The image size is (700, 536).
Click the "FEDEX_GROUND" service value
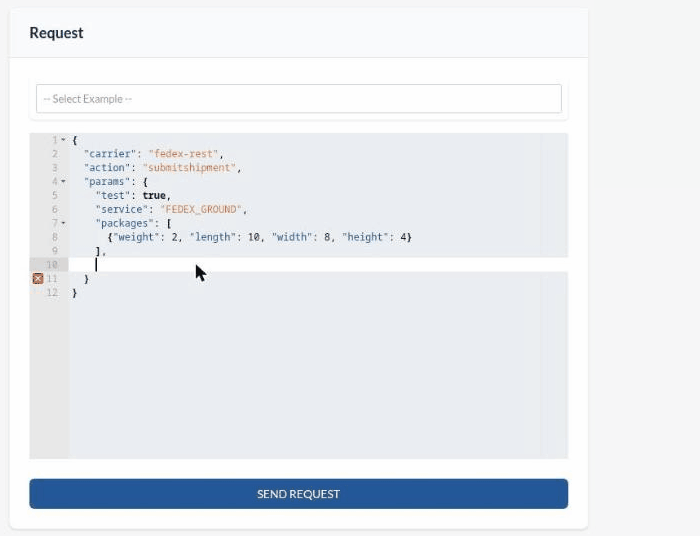pyautogui.click(x=201, y=209)
